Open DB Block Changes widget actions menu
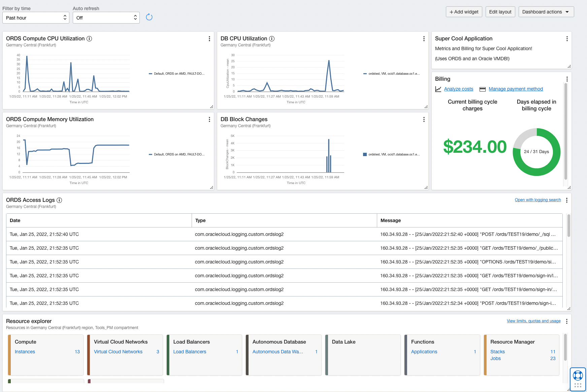The height and width of the screenshot is (392, 587). (x=424, y=119)
